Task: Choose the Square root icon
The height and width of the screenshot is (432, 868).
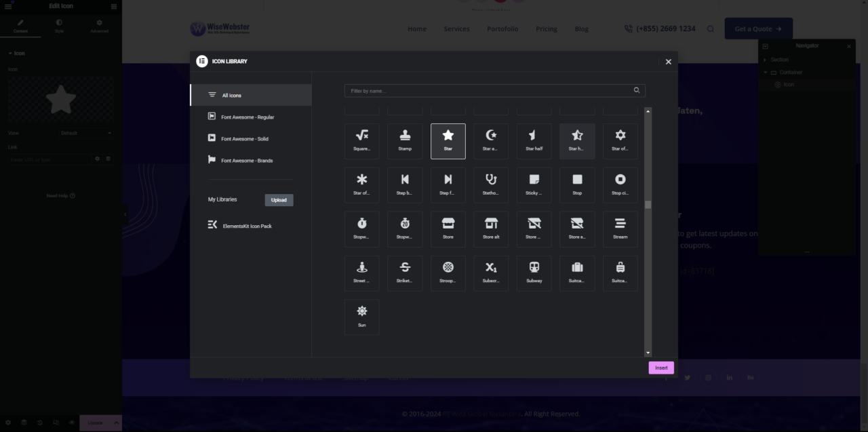Action: coord(361,141)
